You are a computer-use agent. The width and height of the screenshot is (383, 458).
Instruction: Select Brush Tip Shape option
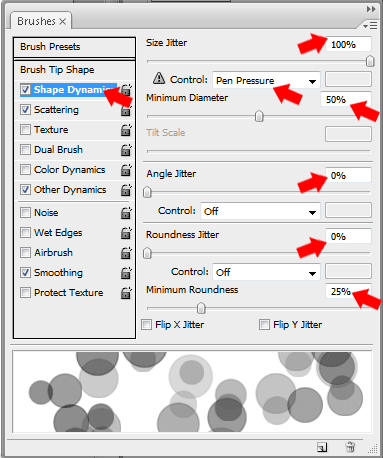click(x=57, y=70)
